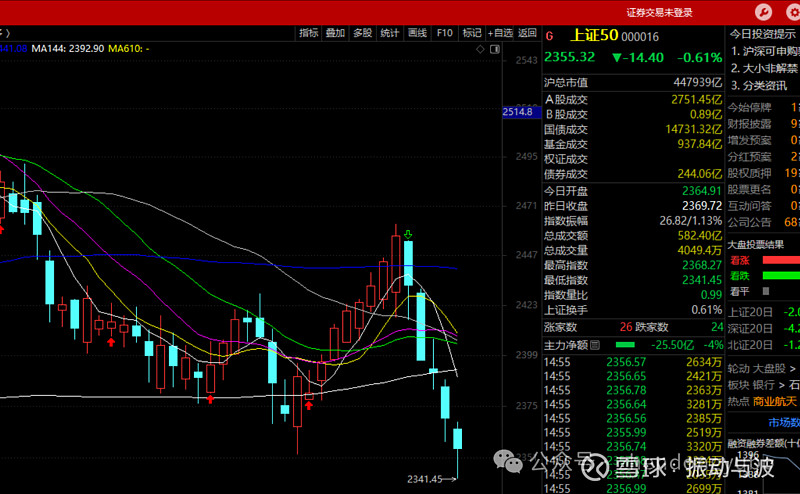The image size is (800, 494).
Task: Click 最高指数 2368.27 value
Action: click(702, 265)
